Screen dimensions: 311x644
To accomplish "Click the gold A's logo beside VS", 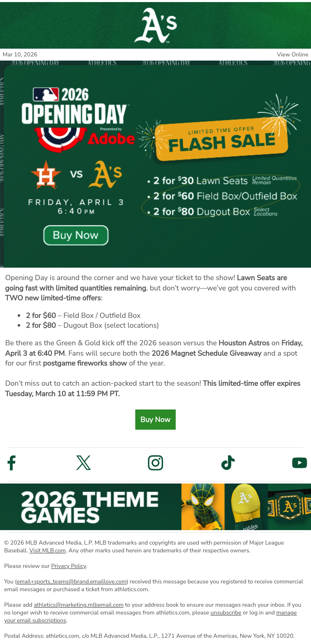I will click(x=105, y=174).
